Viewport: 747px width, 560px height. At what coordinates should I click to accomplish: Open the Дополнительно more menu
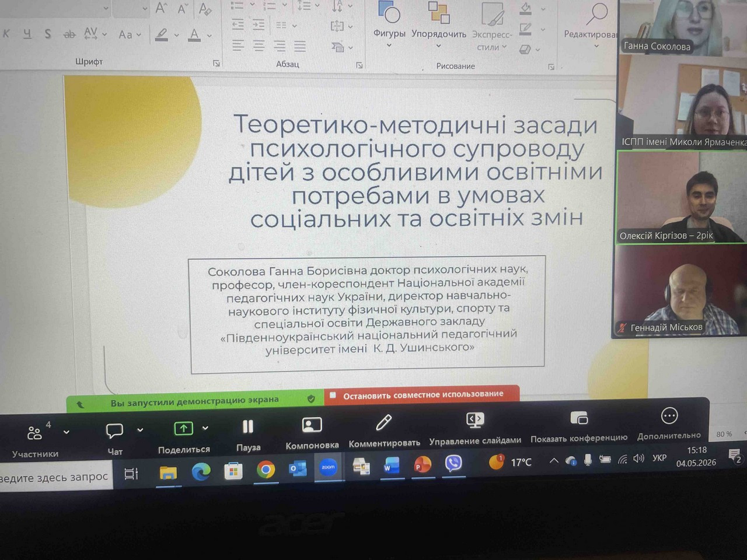(x=669, y=424)
